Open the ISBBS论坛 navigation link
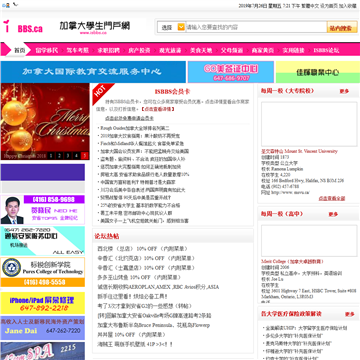Viewport: 360px width, 360px height. 326,51
